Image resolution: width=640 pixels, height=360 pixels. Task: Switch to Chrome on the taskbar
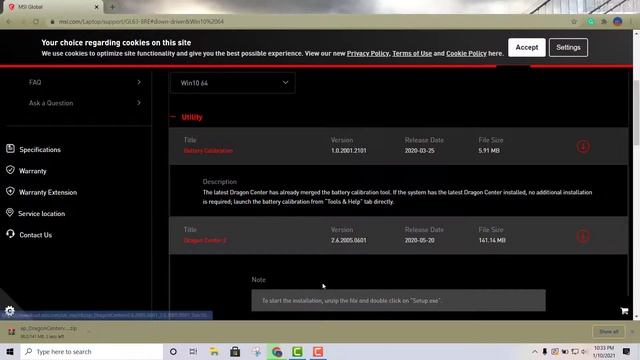[277, 351]
